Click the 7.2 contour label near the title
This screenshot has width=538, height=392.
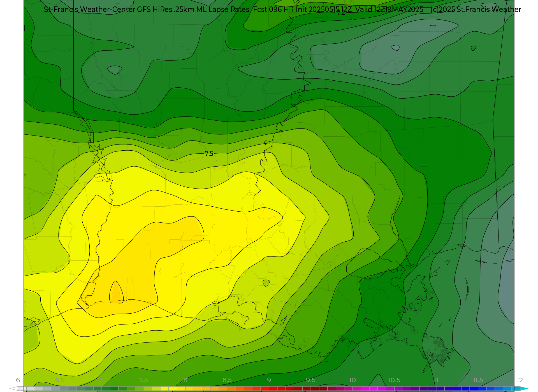pos(341,13)
